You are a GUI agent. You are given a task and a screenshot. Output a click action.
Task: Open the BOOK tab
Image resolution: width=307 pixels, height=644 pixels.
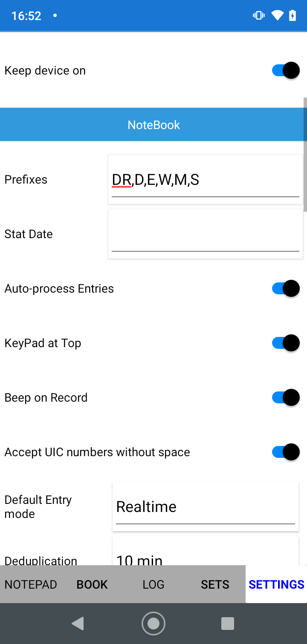92,584
